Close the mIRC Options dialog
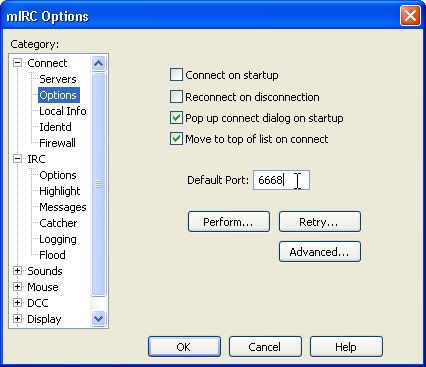The image size is (426, 367). click(410, 16)
